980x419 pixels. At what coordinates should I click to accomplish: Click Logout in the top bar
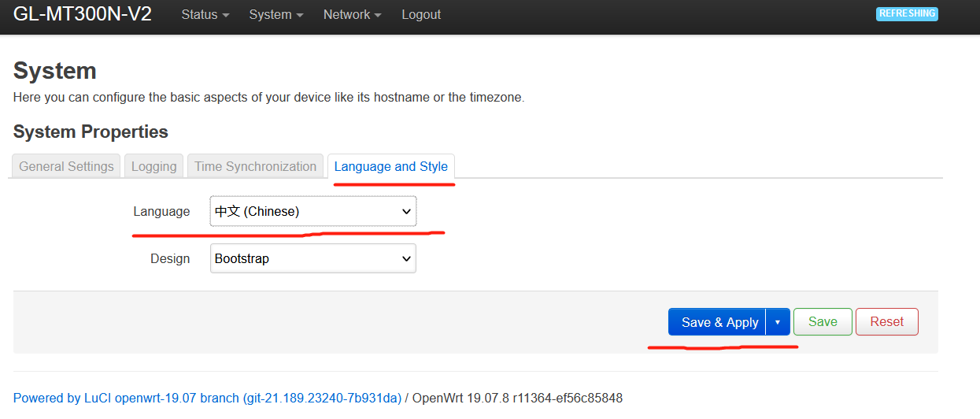tap(421, 15)
